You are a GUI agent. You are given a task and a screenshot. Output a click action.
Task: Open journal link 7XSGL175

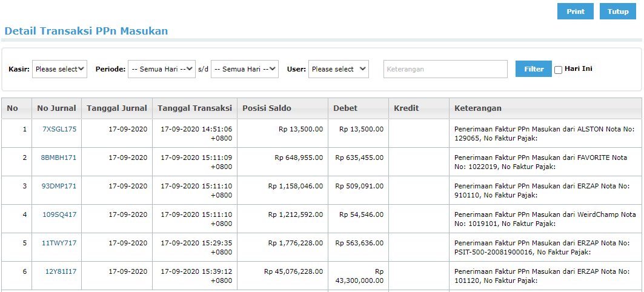59,129
